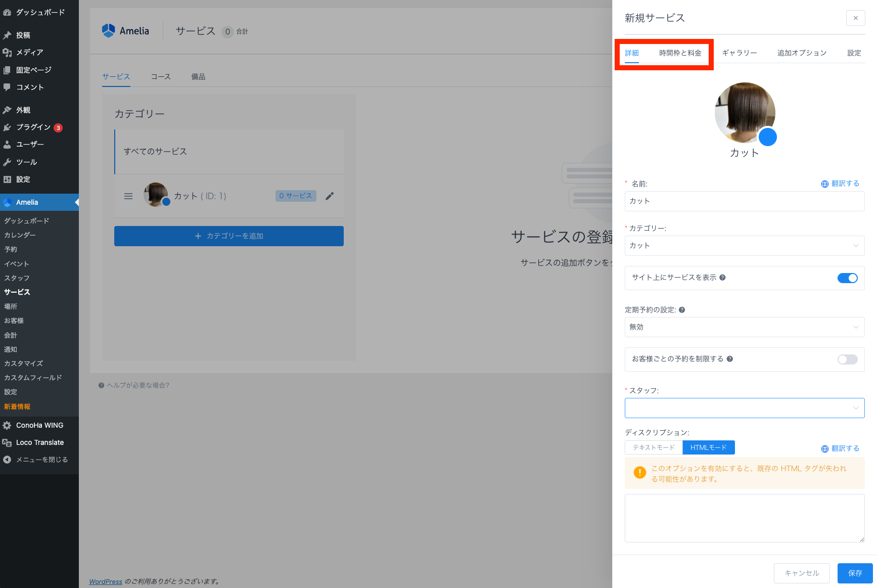This screenshot has width=877, height=588.
Task: Click the Amelia logo in header
Action: coord(125,31)
